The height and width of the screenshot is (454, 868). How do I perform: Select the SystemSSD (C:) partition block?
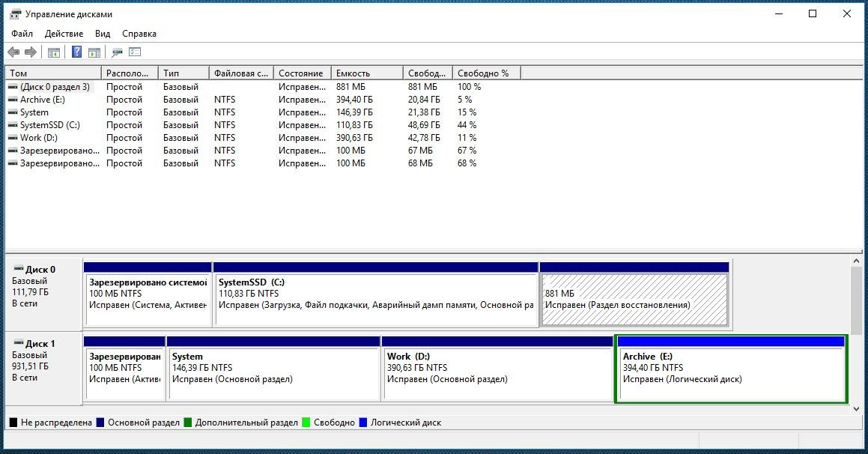[375, 299]
